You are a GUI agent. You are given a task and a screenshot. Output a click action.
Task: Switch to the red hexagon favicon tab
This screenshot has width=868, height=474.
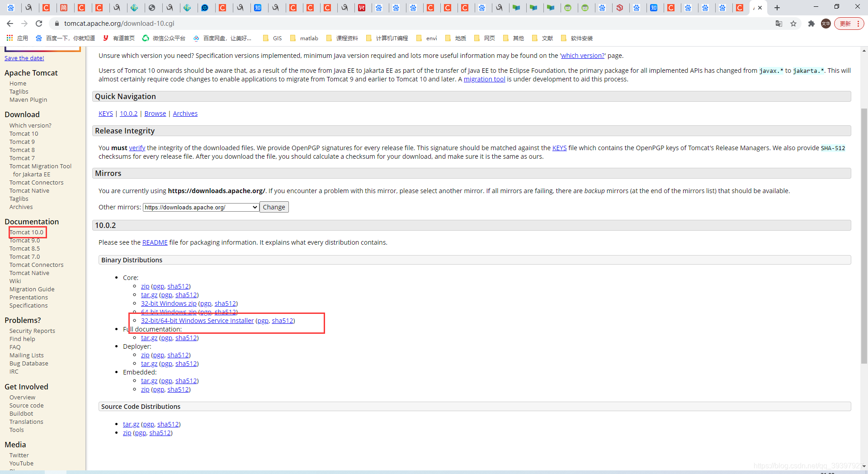[x=620, y=8]
